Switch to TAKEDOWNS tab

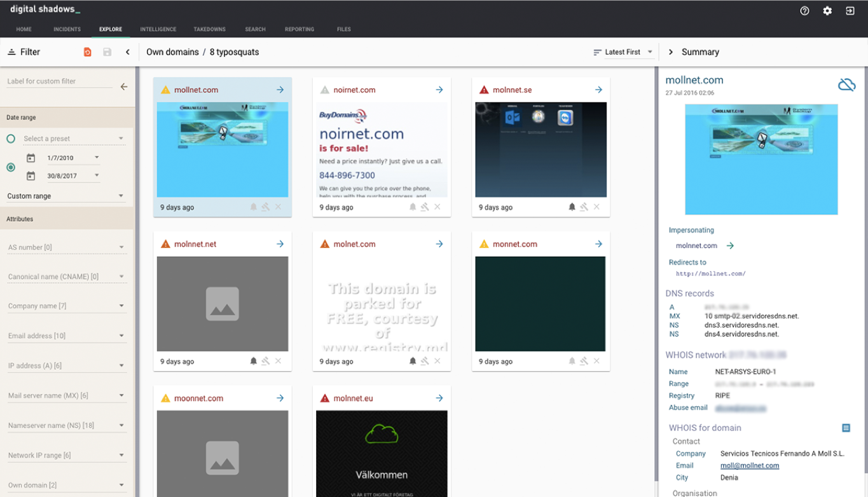pos(210,29)
